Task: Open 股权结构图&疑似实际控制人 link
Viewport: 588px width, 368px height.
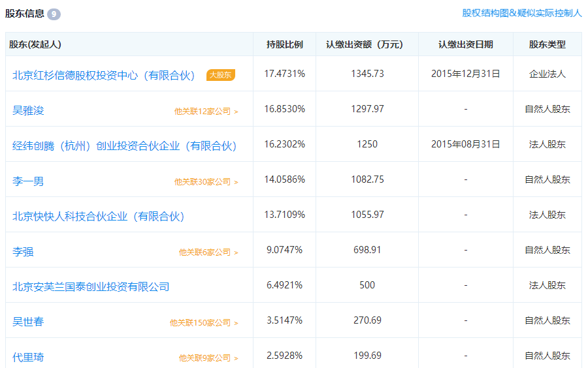Action: tap(521, 13)
